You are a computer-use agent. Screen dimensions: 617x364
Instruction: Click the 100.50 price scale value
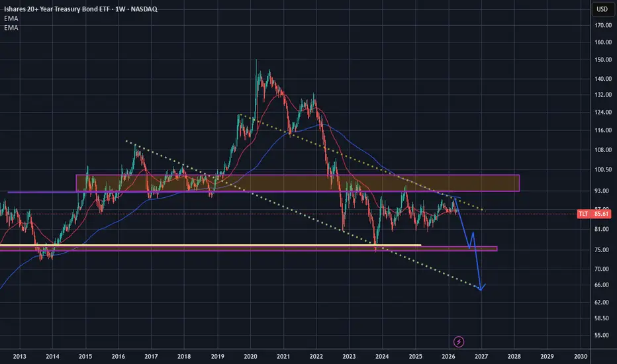point(603,169)
